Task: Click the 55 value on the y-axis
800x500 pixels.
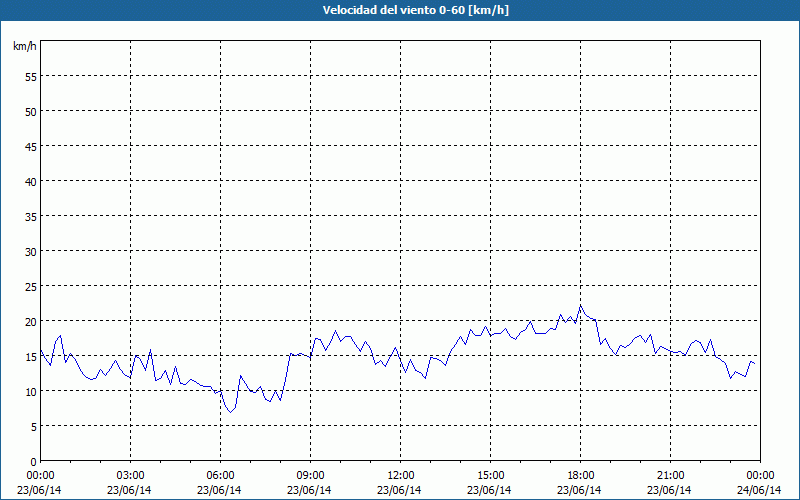Action: [x=31, y=77]
